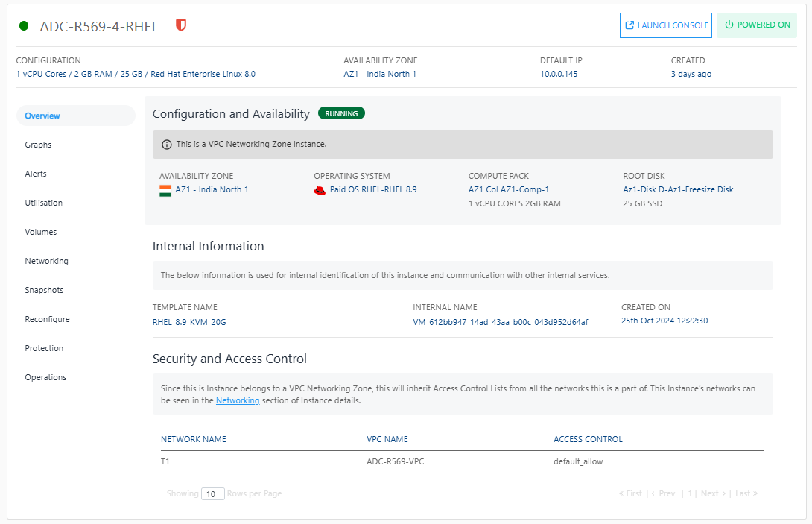This screenshot has width=812, height=524.
Task: Click the Red Hat logo next to Paid OS RHEL-RHEL 8.9
Action: coord(319,189)
